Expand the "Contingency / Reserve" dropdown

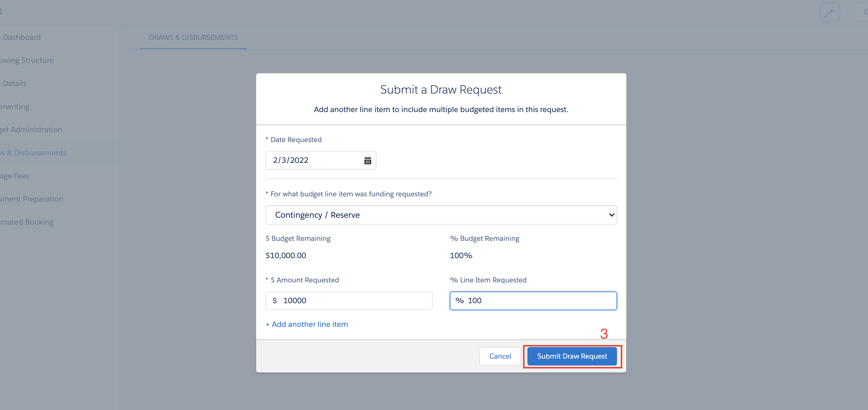click(x=441, y=215)
